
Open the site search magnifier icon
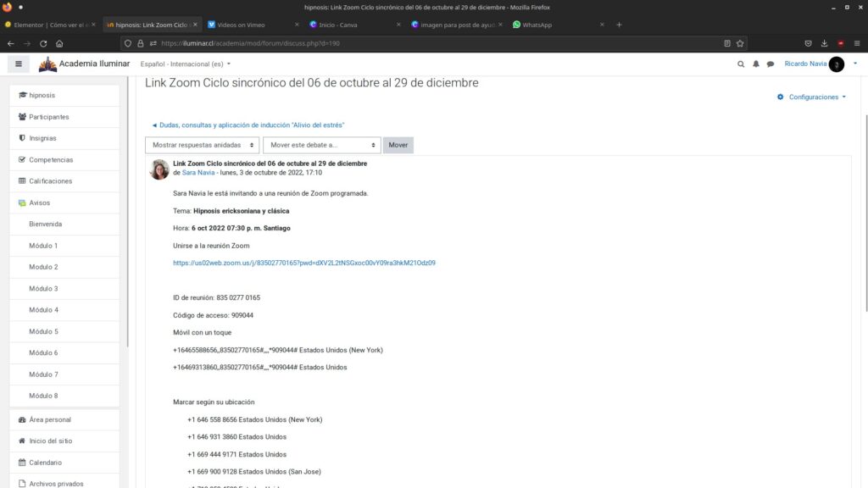pyautogui.click(x=741, y=64)
